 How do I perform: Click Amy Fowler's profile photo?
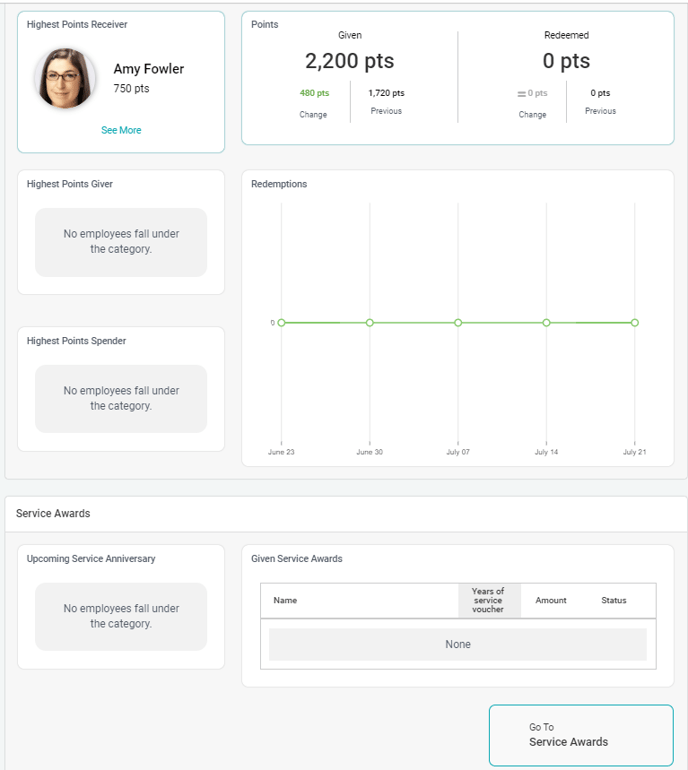coord(66,78)
